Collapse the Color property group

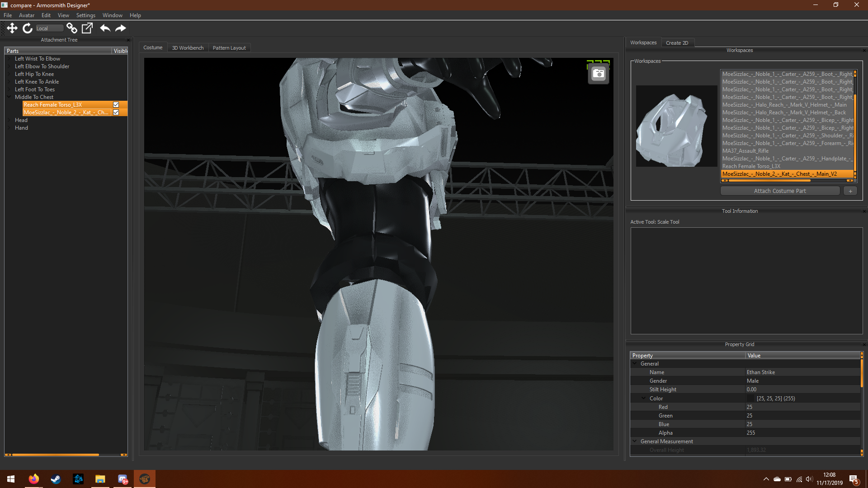(x=644, y=398)
